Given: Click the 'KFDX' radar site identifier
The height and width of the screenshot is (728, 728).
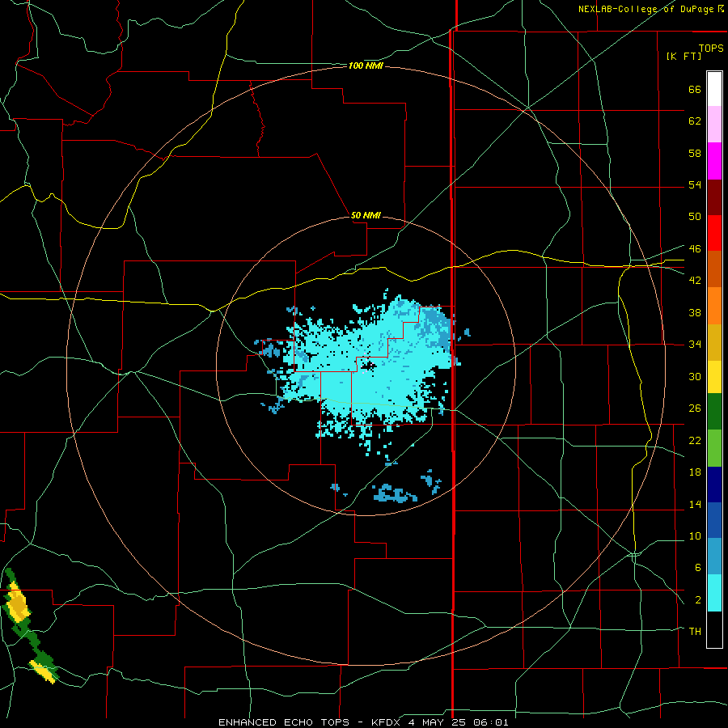Looking at the screenshot, I should pos(387,722).
